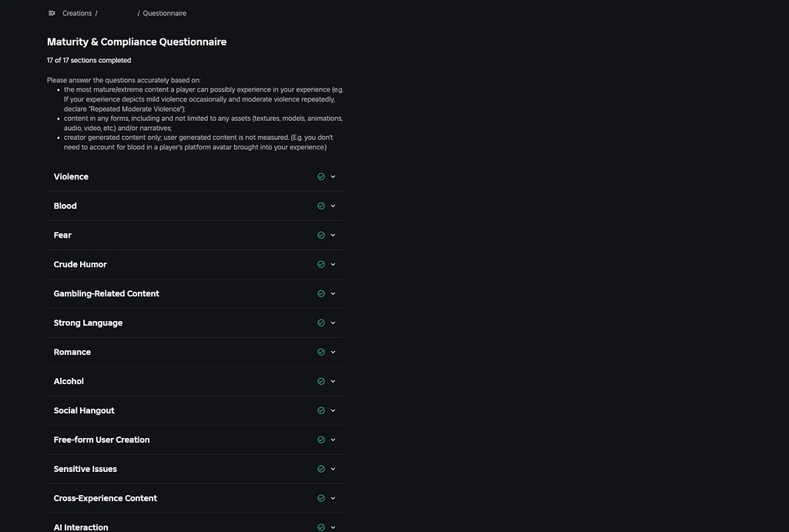Select the Social Hangout completed checkmark
789x532 pixels.
click(x=321, y=410)
